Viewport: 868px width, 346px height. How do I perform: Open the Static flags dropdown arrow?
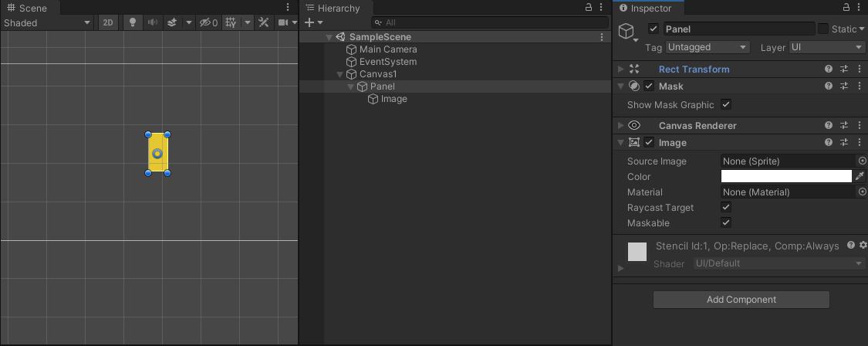862,29
